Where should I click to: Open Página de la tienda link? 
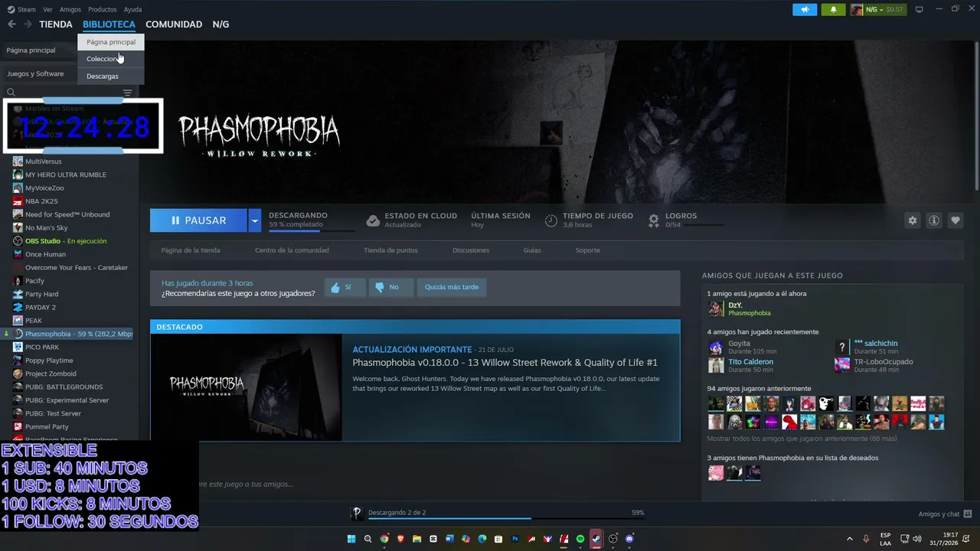point(191,250)
